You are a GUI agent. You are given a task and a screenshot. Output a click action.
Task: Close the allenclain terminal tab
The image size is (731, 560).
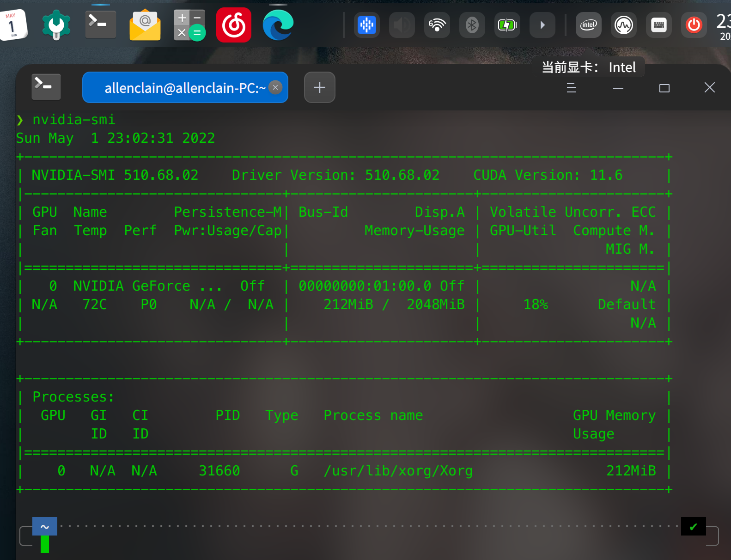(x=275, y=87)
